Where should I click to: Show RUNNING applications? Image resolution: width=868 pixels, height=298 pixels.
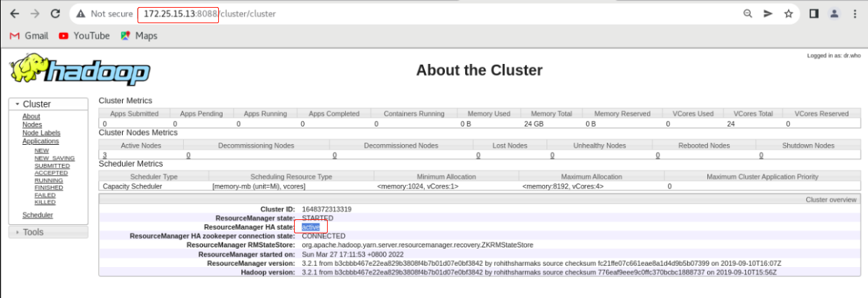(x=48, y=181)
